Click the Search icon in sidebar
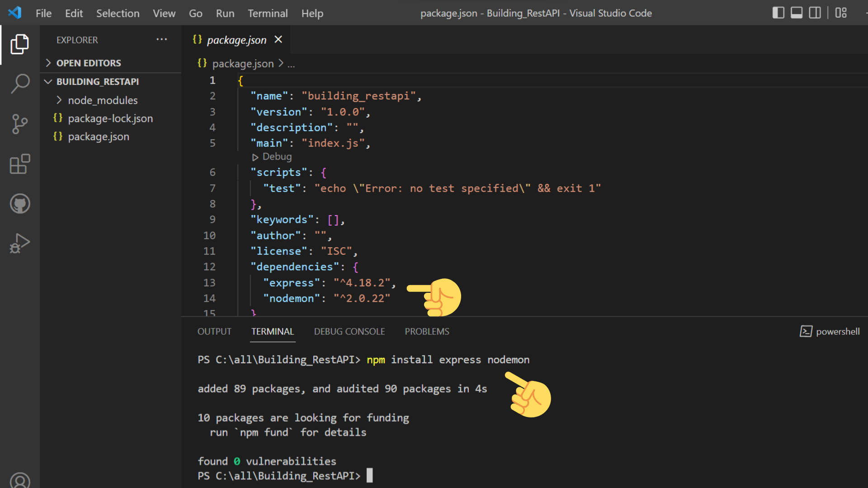 20,83
